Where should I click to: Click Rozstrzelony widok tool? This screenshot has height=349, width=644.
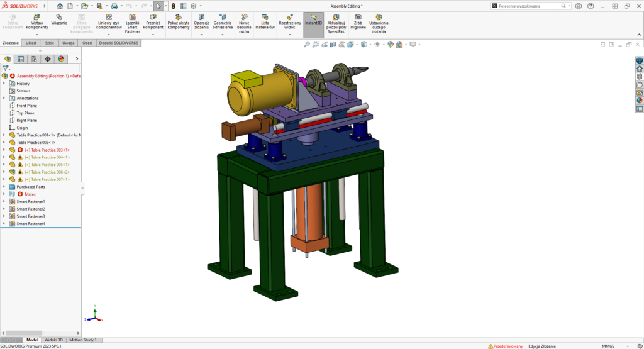[x=289, y=23]
